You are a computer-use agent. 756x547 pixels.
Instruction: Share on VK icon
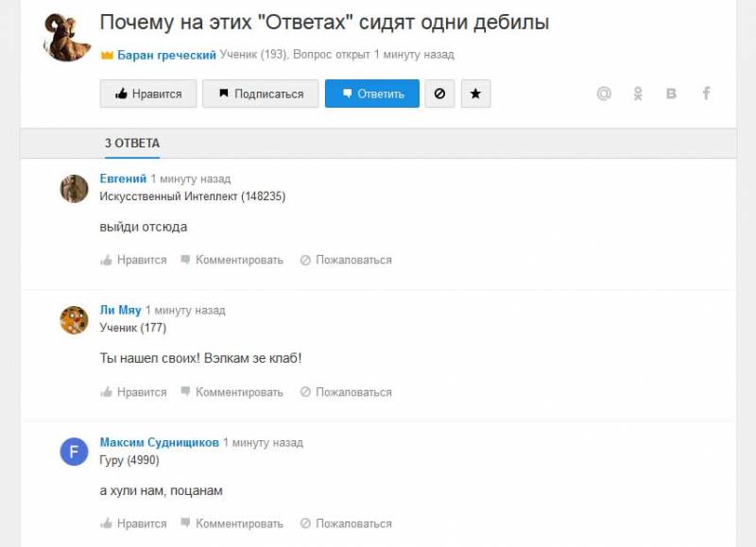671,93
